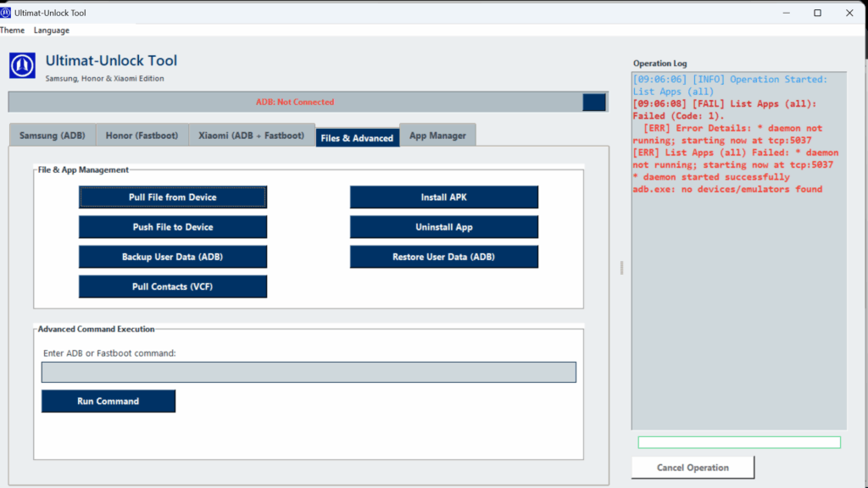Click the dark blue ADB status indicator square
Image resolution: width=868 pixels, height=488 pixels.
click(594, 103)
